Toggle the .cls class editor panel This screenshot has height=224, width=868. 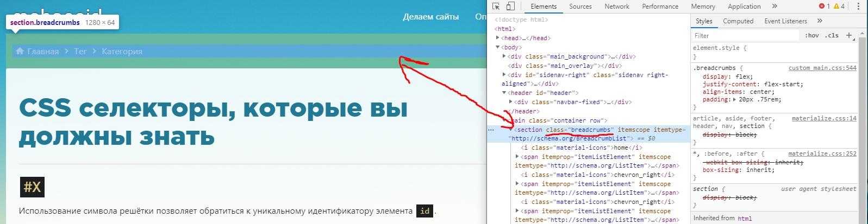coord(832,35)
